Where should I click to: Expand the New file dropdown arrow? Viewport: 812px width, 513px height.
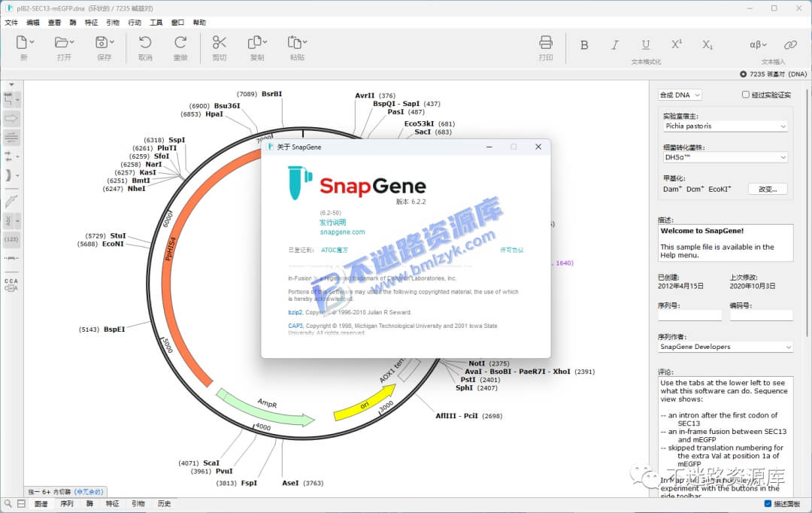tap(32, 42)
